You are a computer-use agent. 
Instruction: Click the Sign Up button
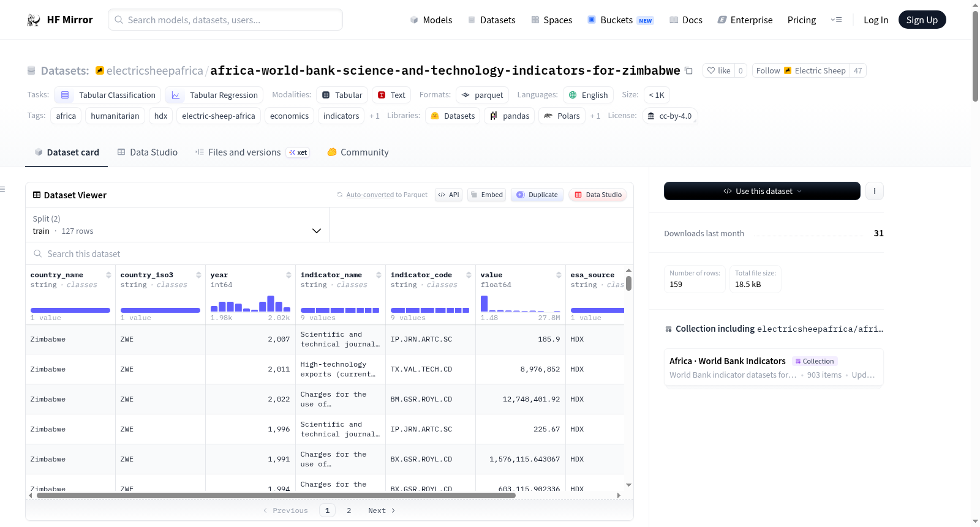[x=922, y=20]
